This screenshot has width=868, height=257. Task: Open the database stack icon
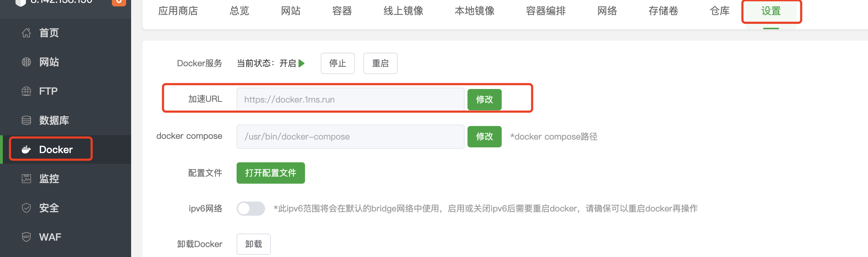26,120
